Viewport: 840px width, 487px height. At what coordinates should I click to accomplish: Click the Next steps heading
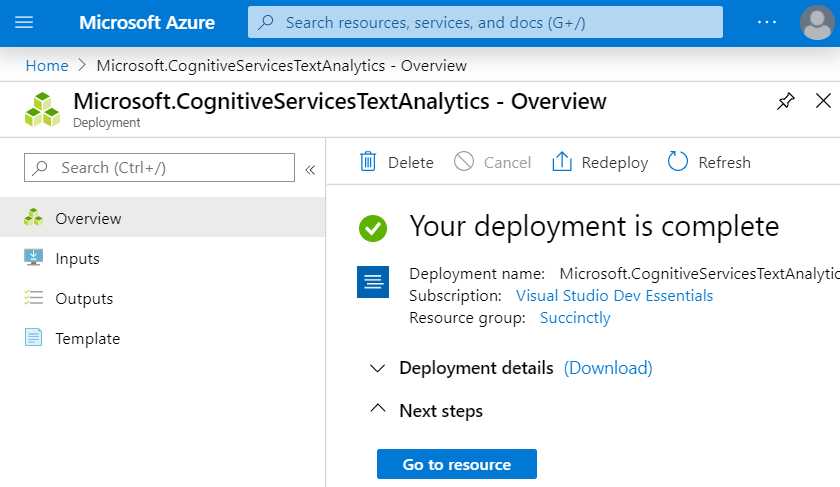coord(441,411)
